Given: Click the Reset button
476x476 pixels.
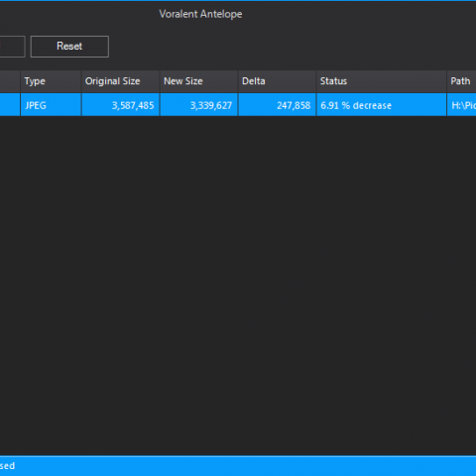Looking at the screenshot, I should tap(69, 47).
